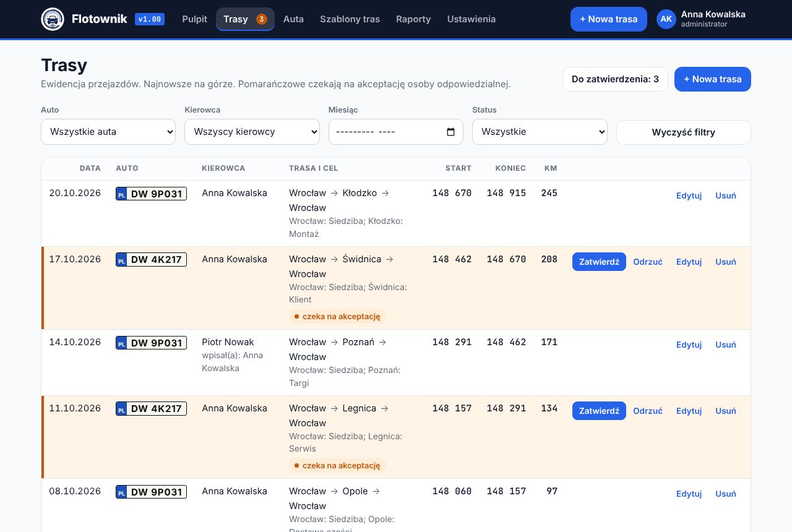Delete the 11.10.2026 Legnica route
The width and height of the screenshot is (792, 532).
tap(726, 411)
